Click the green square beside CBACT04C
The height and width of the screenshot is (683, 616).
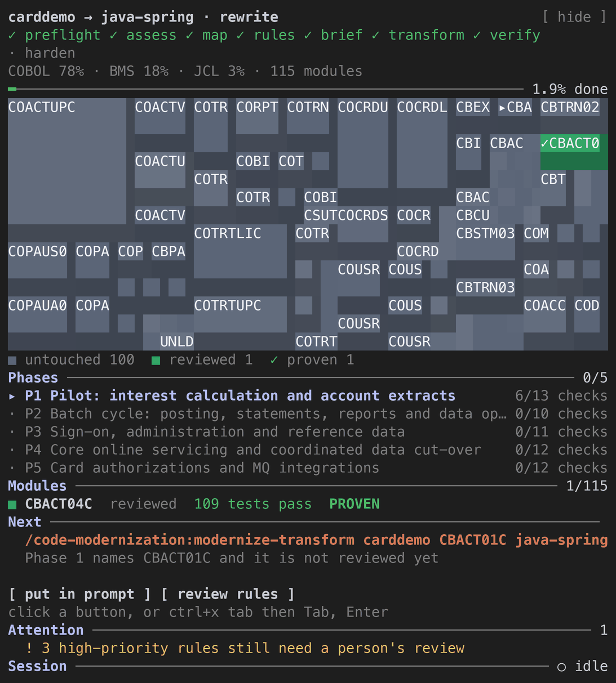tap(12, 504)
